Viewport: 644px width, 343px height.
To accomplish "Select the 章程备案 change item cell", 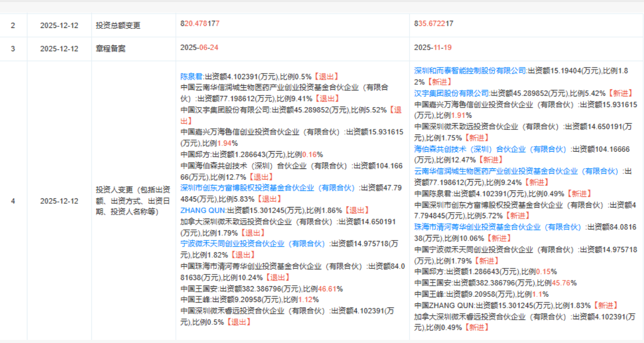I will (x=111, y=49).
